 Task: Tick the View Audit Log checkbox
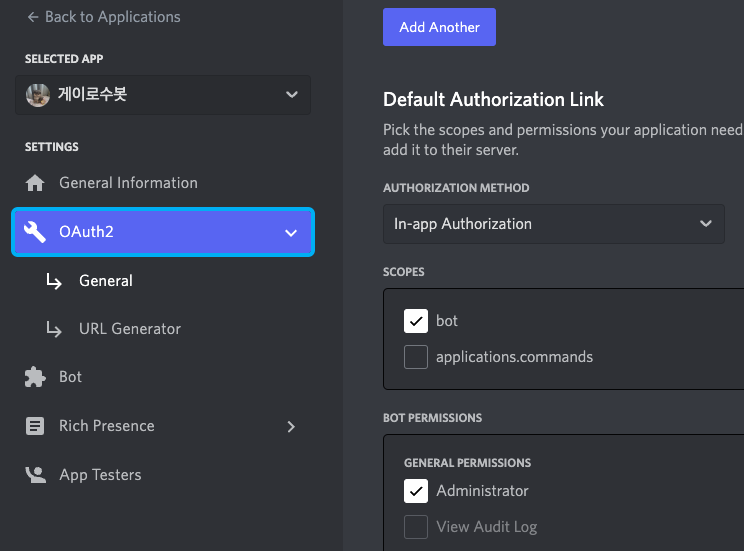[x=416, y=527]
